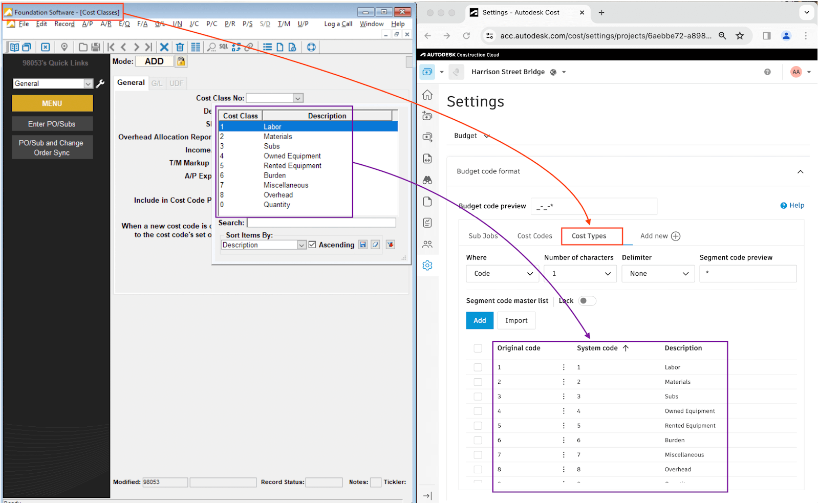Image resolution: width=819 pixels, height=504 pixels.
Task: Go to next record arrow icon
Action: click(x=136, y=47)
